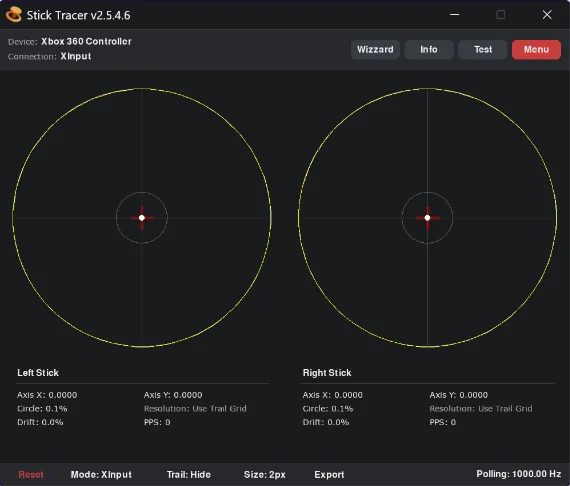Reset the stick tracking data
The image size is (570, 486).
(31, 474)
